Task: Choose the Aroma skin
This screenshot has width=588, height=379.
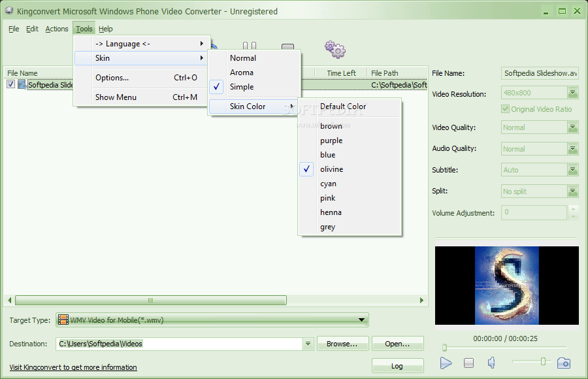Action: pos(255,73)
